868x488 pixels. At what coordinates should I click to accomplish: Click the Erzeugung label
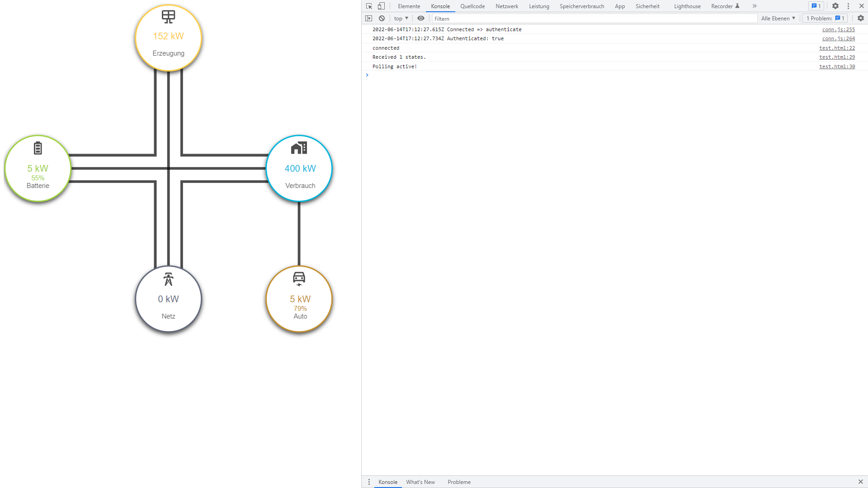(168, 53)
